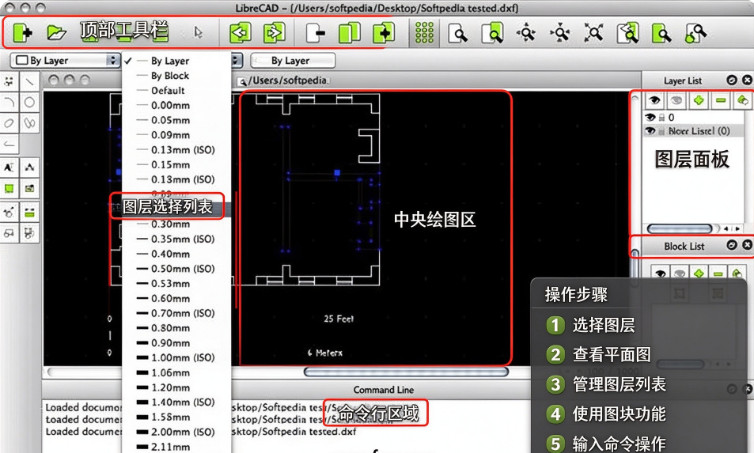
Task: Select the Text tool in left toolbox
Action: click(x=9, y=167)
